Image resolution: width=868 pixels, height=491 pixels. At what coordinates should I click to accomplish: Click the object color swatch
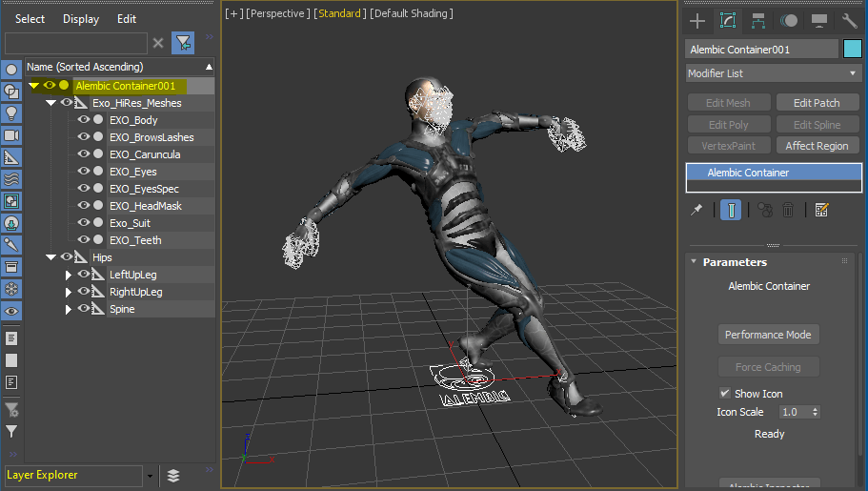point(853,49)
